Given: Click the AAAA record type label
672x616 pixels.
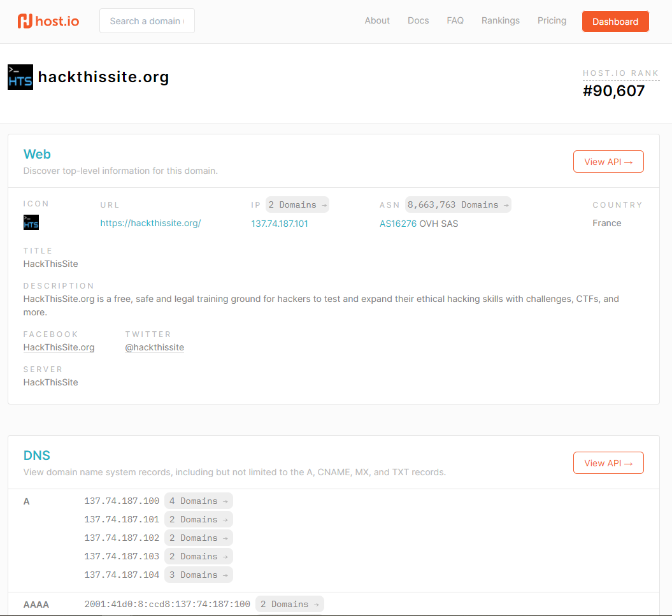Looking at the screenshot, I should tap(36, 605).
